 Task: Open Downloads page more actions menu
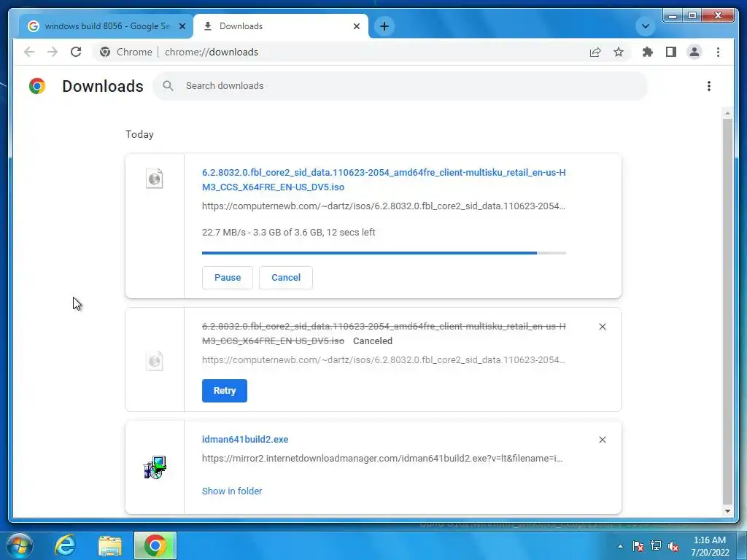pos(709,86)
